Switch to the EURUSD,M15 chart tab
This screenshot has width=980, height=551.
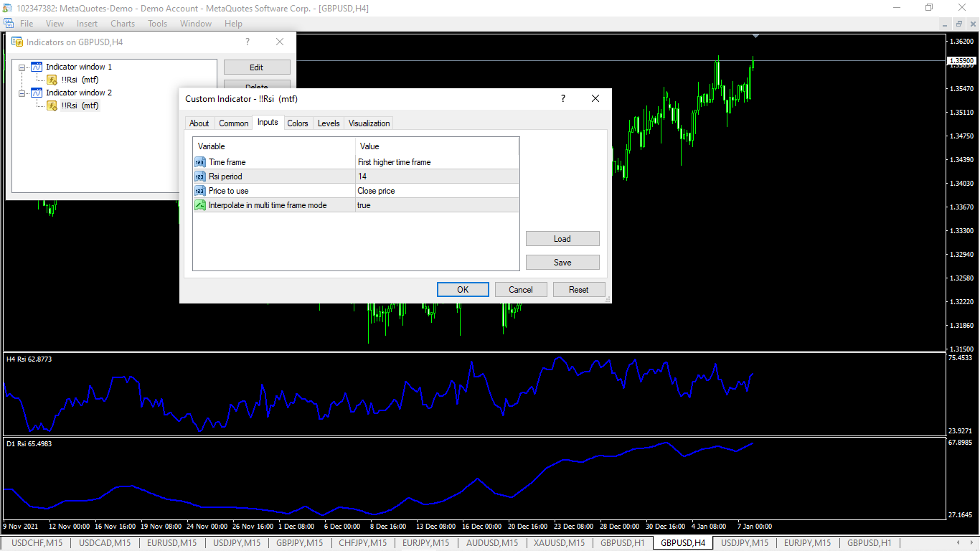tap(172, 543)
